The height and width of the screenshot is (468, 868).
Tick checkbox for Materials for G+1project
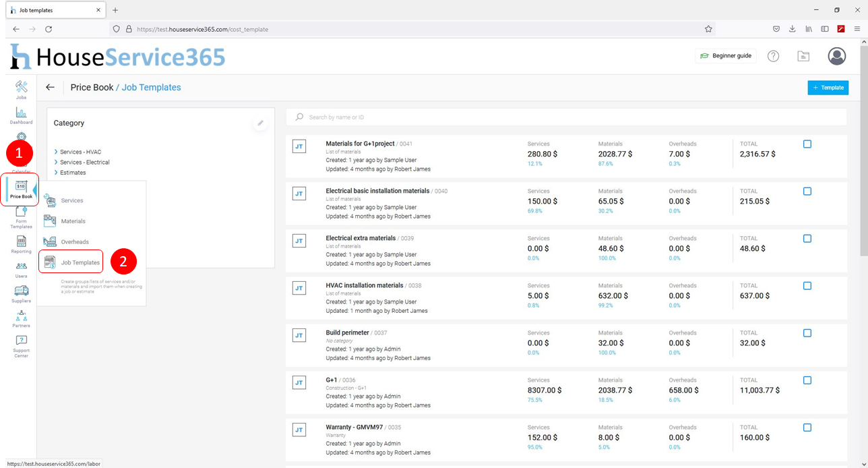point(807,144)
